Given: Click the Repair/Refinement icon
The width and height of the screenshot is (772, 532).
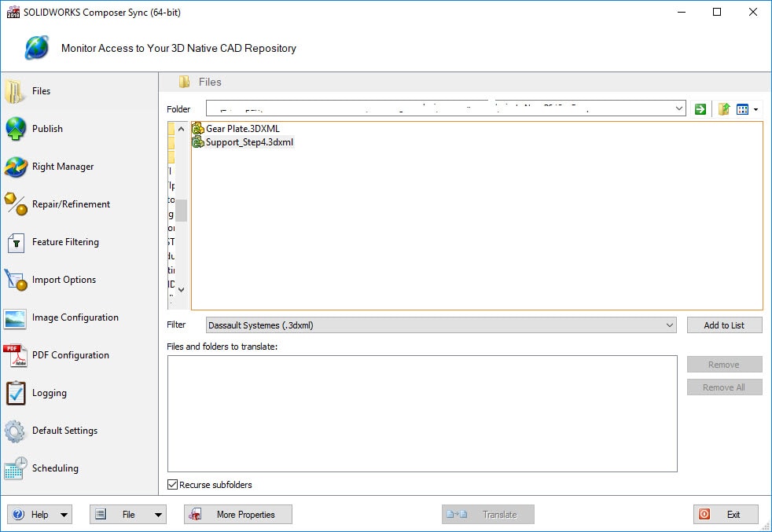Looking at the screenshot, I should click(x=15, y=204).
